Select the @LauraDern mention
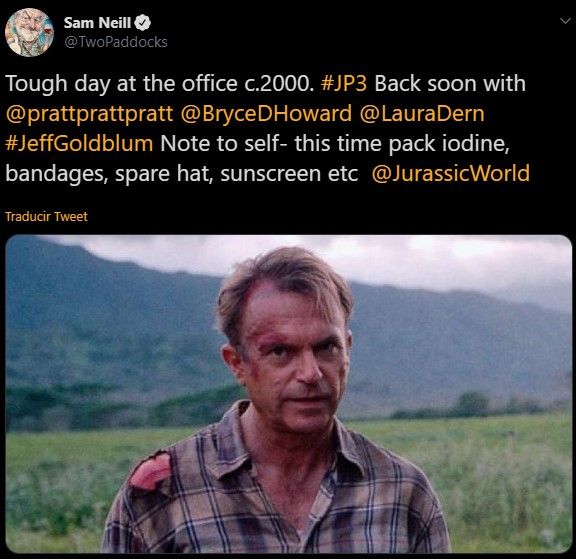The image size is (576, 559). 422,113
